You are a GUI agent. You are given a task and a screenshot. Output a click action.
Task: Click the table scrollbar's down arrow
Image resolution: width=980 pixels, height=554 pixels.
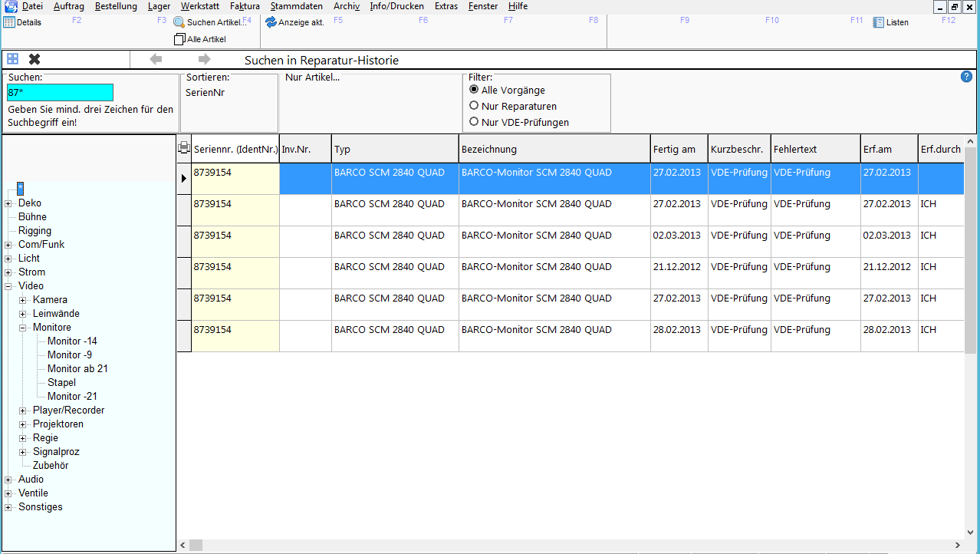coord(970,532)
